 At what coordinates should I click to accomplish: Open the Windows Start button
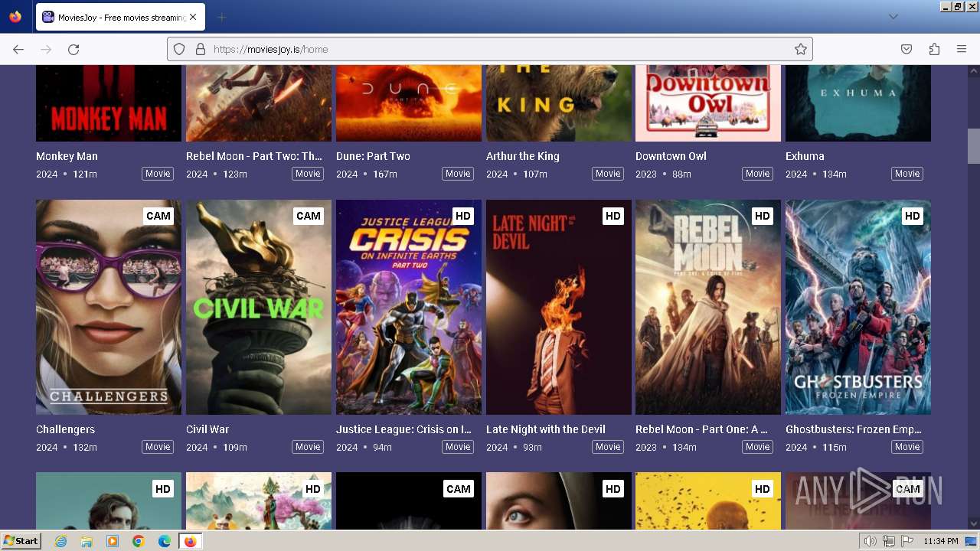21,541
